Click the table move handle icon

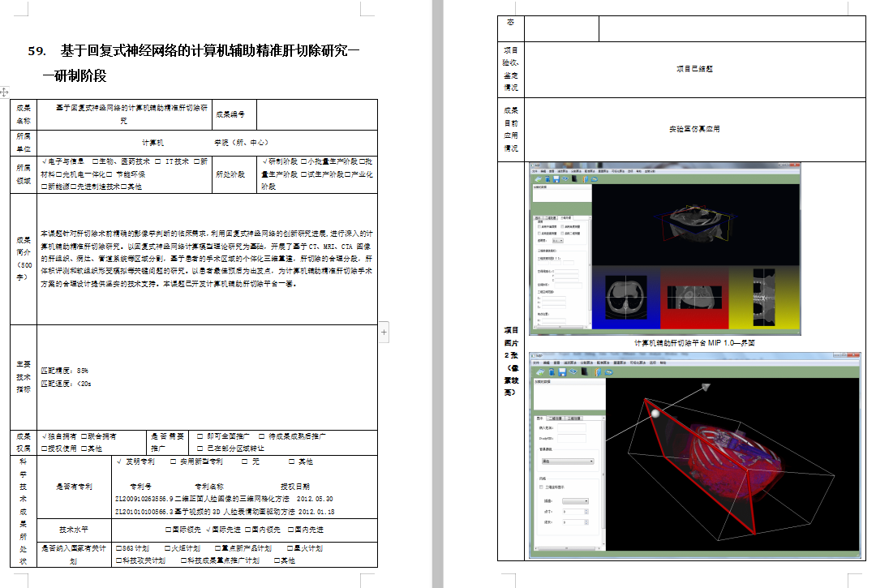[5, 92]
